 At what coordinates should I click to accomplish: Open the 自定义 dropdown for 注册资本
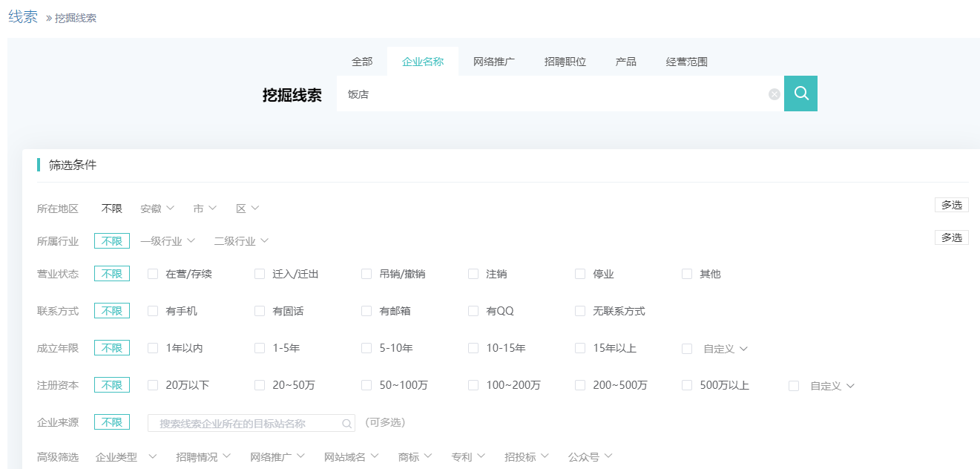point(832,386)
